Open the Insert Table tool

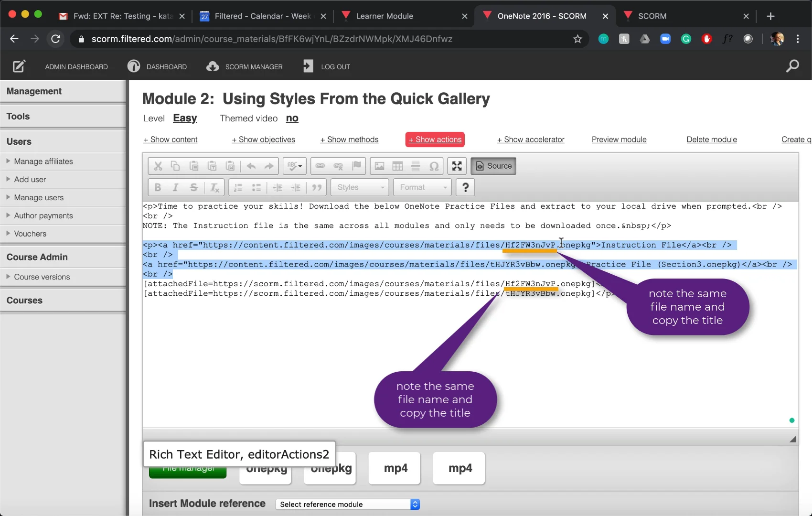(x=397, y=166)
